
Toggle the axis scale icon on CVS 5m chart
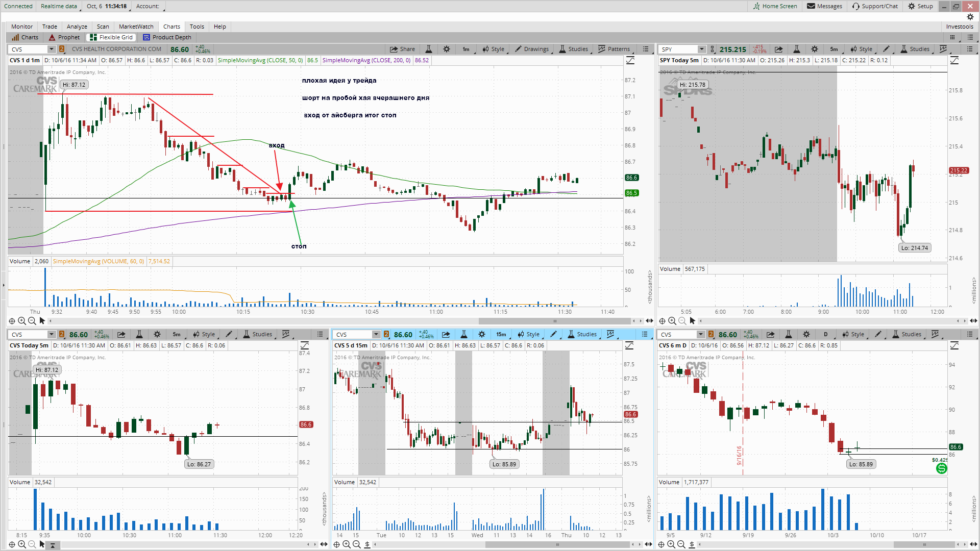coord(305,346)
